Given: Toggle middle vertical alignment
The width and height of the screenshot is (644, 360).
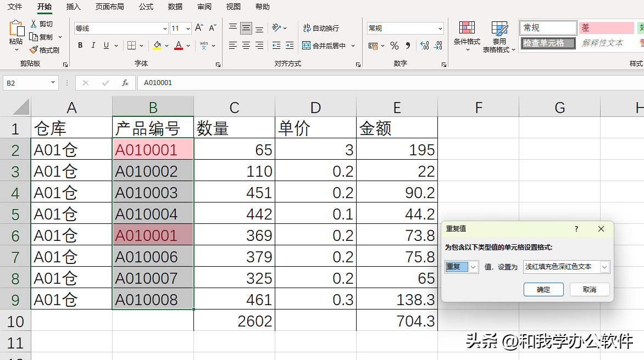Looking at the screenshot, I should tap(246, 28).
